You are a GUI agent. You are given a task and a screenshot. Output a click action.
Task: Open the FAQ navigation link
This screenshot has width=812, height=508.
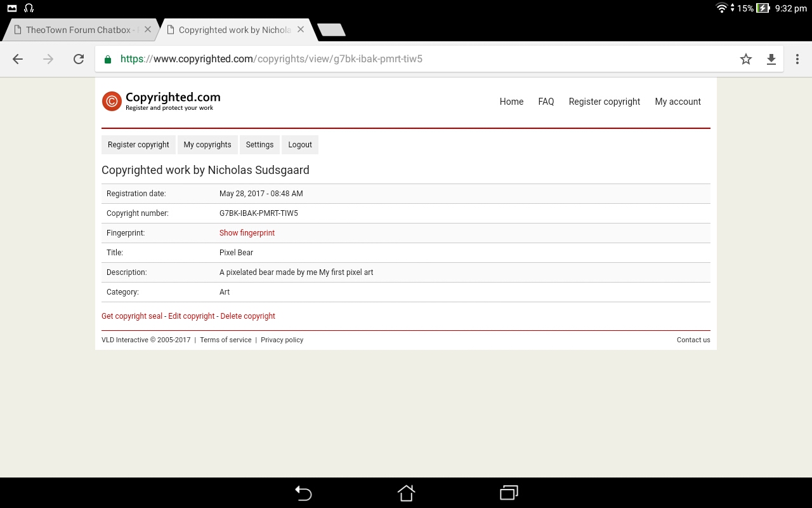pos(546,102)
